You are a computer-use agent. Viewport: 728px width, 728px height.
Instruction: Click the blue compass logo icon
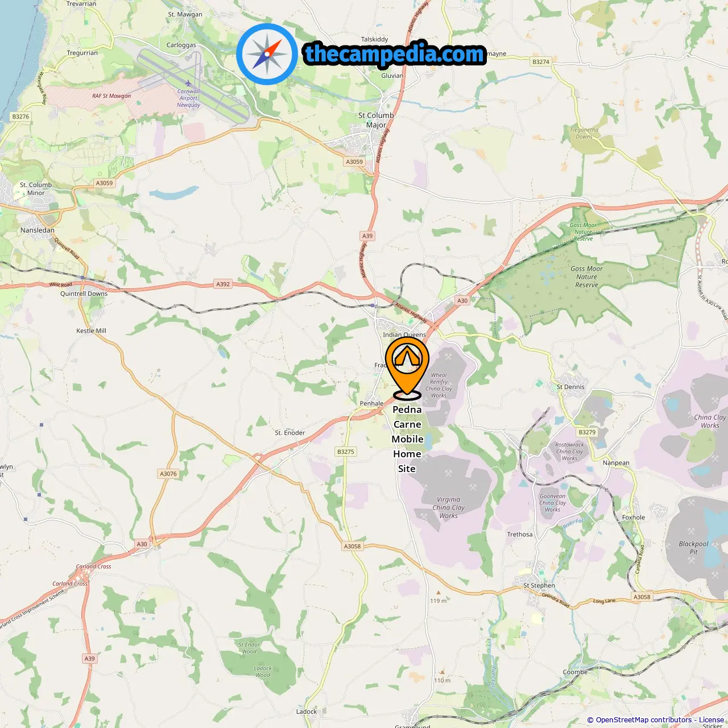(x=267, y=54)
